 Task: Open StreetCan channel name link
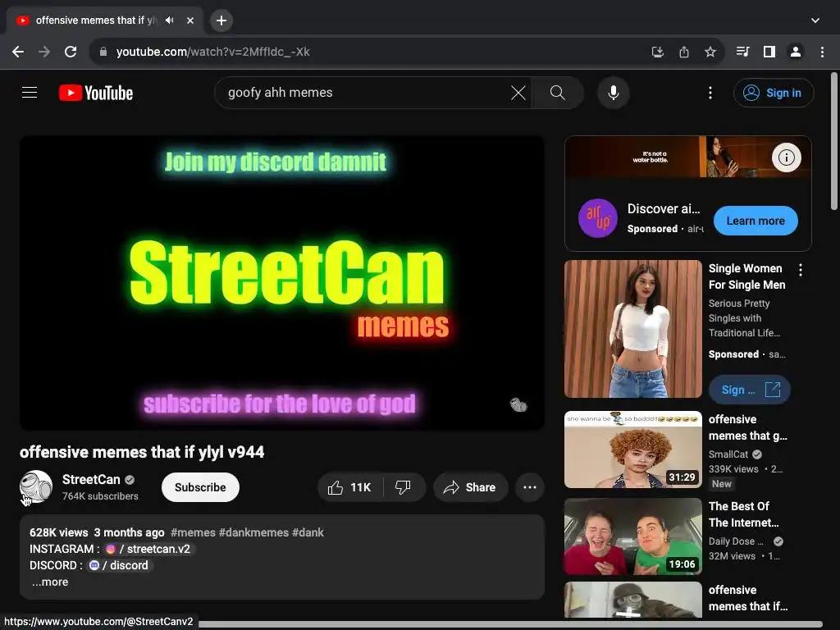pos(91,479)
